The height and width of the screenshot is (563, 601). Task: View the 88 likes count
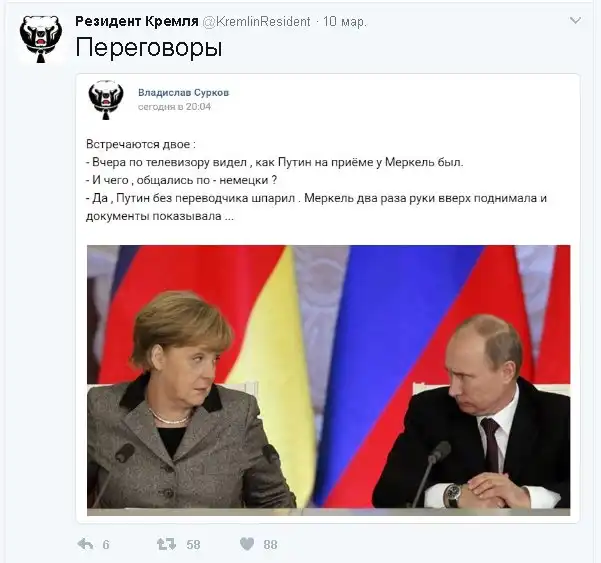[x=270, y=545]
